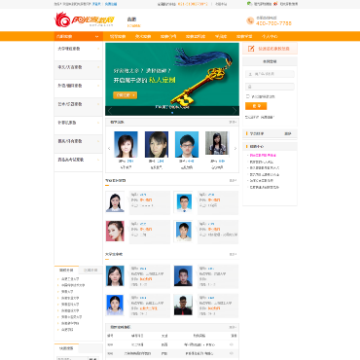Go to later teacher photos with the carousel right arrow
The width and height of the screenshot is (360, 360).
(x=235, y=148)
